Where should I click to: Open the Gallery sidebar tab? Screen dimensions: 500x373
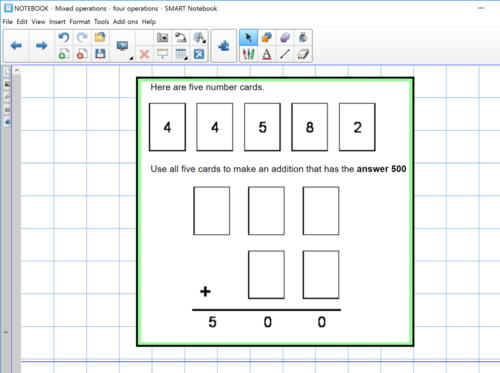click(7, 84)
